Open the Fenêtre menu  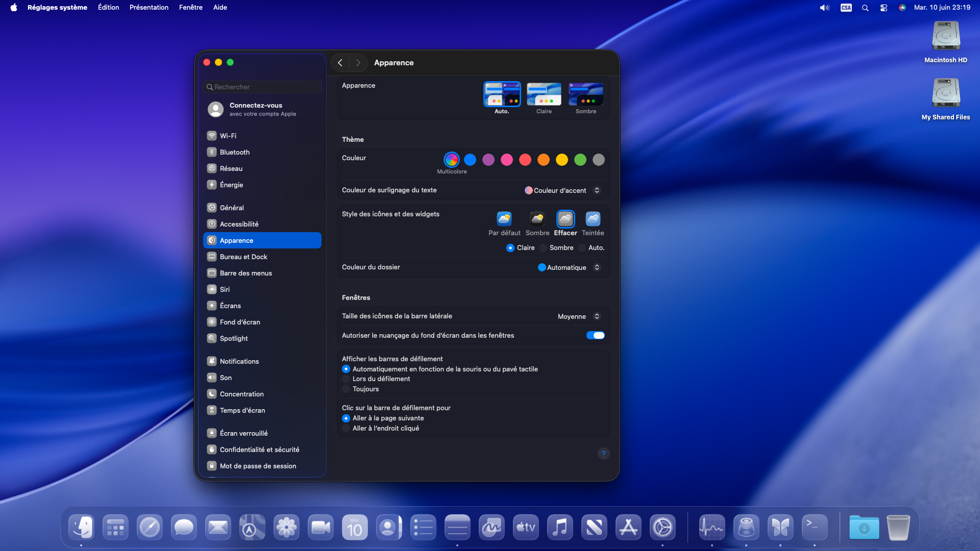coord(190,7)
